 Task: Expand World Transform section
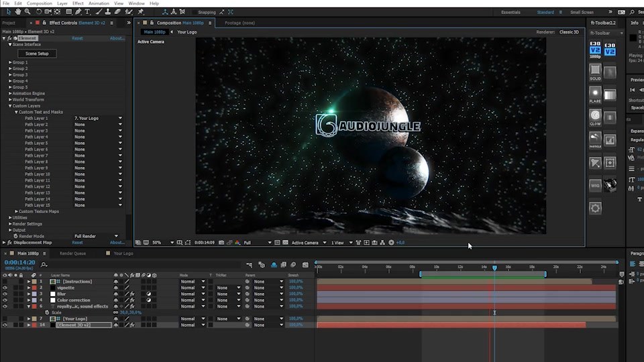click(10, 99)
